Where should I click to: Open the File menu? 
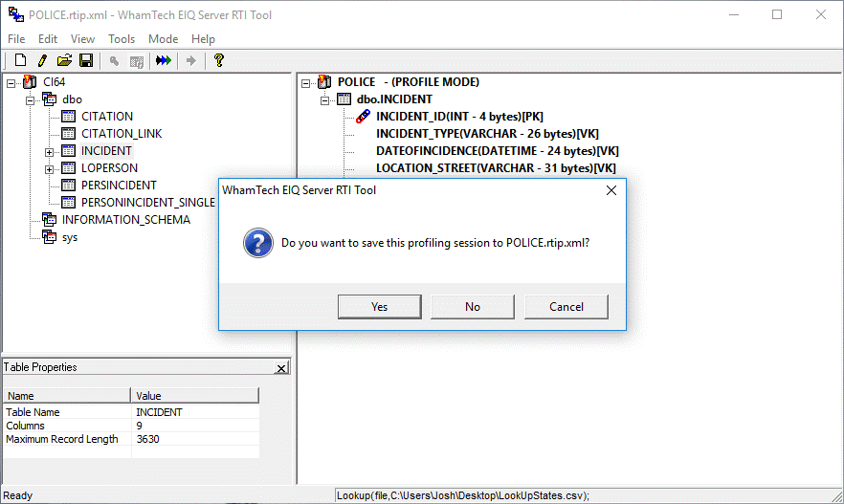click(x=16, y=38)
